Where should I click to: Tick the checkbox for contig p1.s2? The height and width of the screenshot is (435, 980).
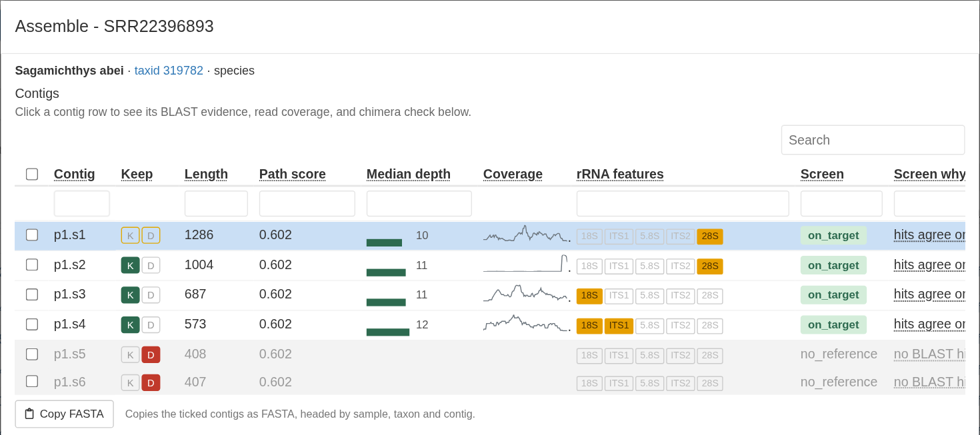pyautogui.click(x=32, y=265)
